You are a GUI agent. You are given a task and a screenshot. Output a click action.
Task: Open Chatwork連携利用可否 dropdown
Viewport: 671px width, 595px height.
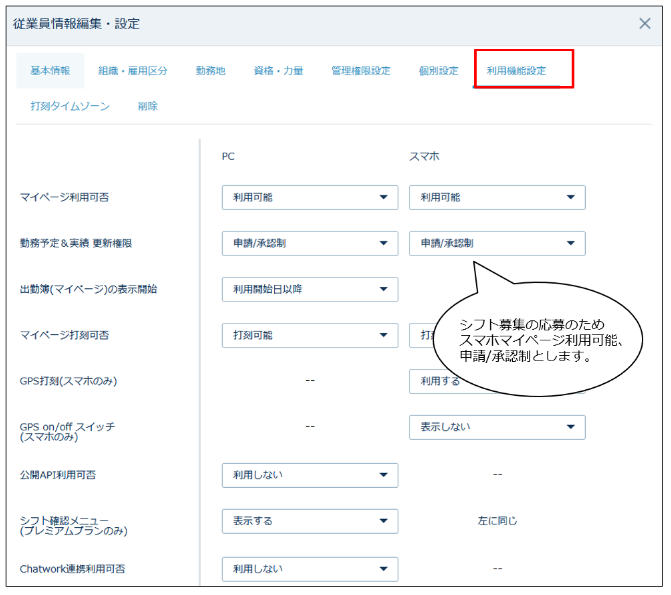tap(309, 568)
